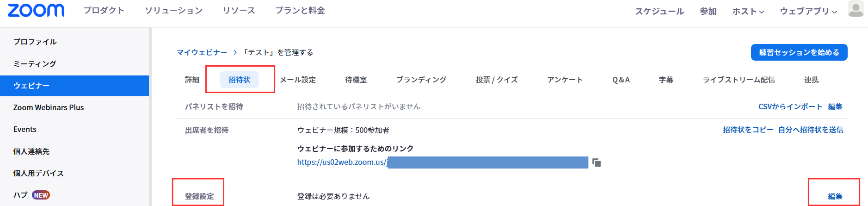Open the user profile avatar
Screen dimensions: 868x206
tap(856, 9)
